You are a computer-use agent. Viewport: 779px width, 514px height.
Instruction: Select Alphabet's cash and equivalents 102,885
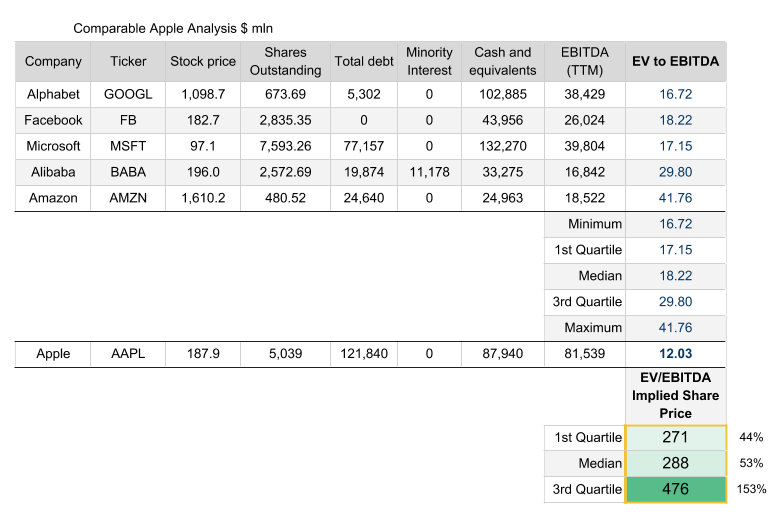502,93
